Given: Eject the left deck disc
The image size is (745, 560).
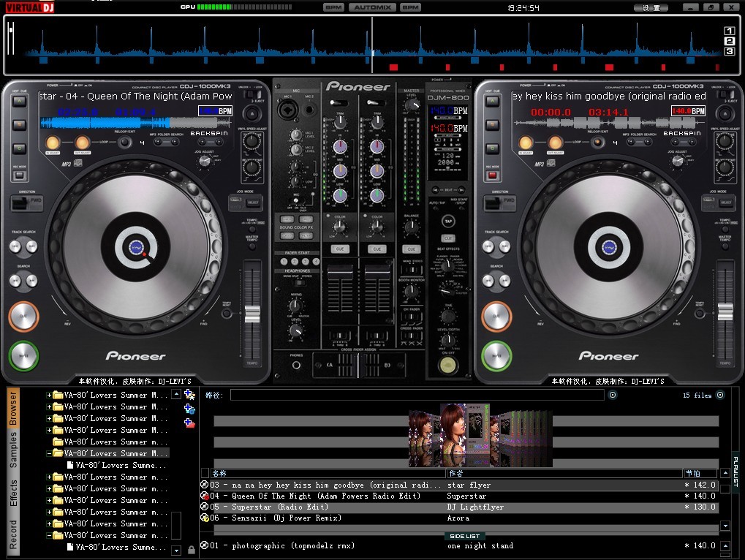Looking at the screenshot, I should [x=252, y=113].
